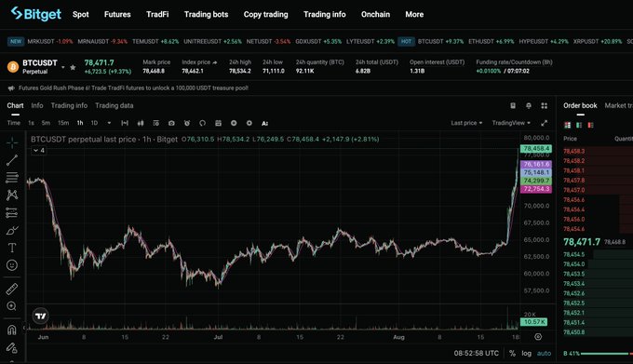Collapse the indicator legend showing 4
This screenshot has height=364, width=633.
pyautogui.click(x=39, y=150)
